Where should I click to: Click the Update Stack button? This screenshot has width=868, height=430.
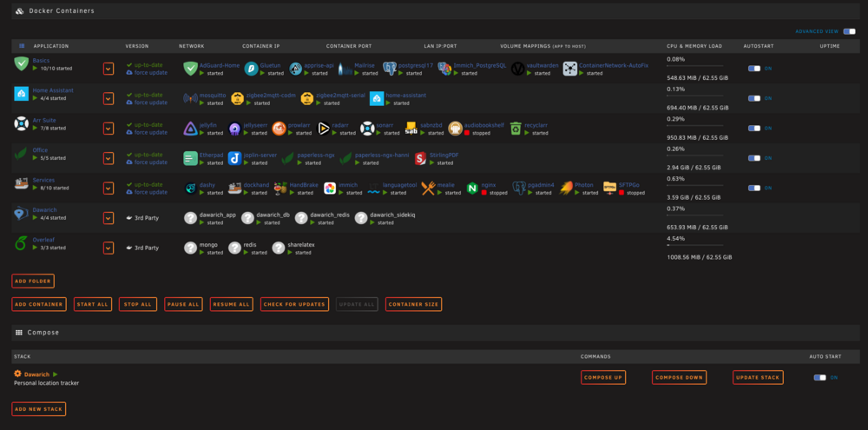tap(758, 377)
